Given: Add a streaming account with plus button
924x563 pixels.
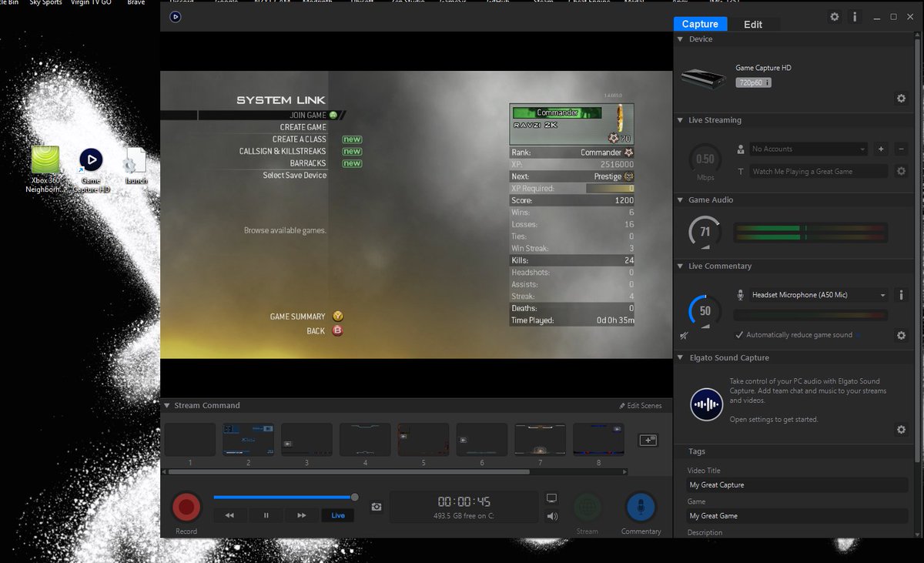Looking at the screenshot, I should pos(882,149).
